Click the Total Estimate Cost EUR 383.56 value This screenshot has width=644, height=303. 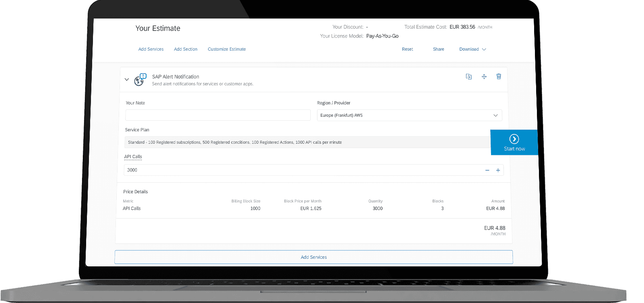462,27
